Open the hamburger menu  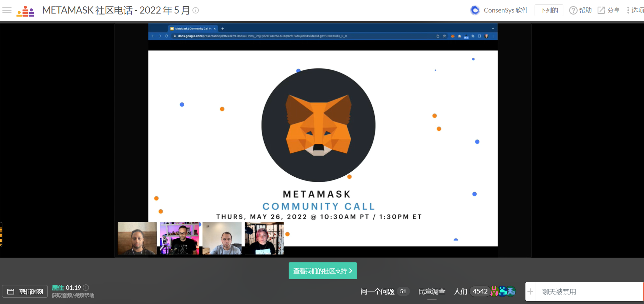7,10
